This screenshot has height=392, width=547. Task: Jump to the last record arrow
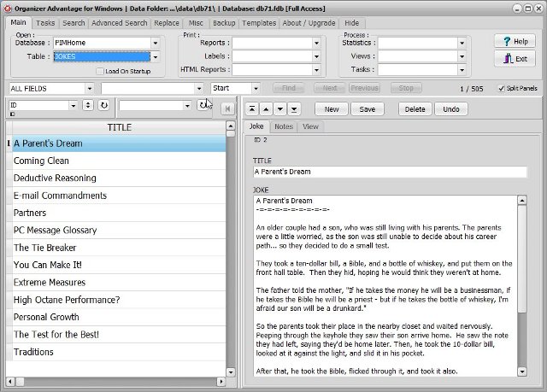(x=294, y=109)
